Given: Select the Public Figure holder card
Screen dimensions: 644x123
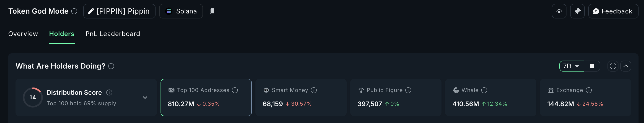Looking at the screenshot, I should coord(395,97).
